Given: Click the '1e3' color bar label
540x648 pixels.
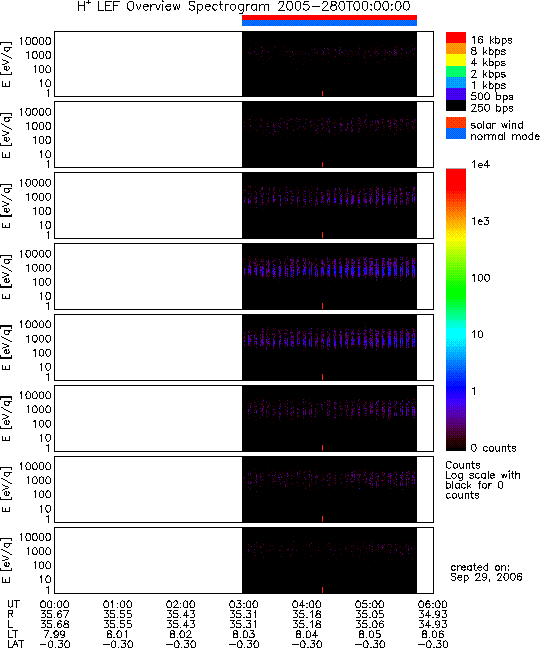Looking at the screenshot, I should coord(481,221).
